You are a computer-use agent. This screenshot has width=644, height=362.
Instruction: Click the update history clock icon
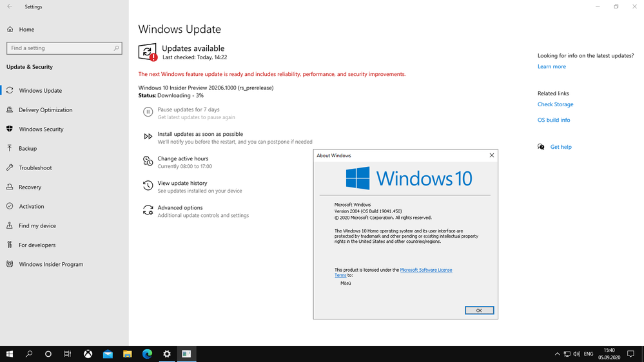click(x=148, y=186)
